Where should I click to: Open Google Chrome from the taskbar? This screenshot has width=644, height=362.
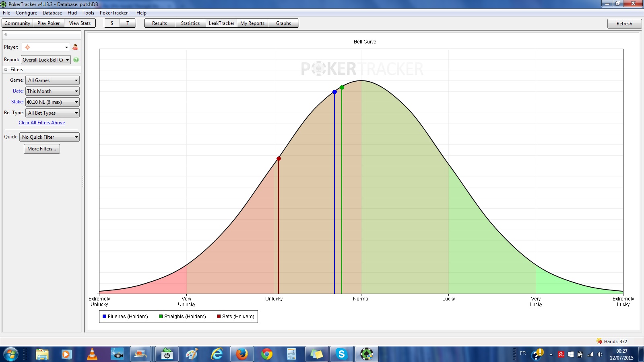[266, 354]
